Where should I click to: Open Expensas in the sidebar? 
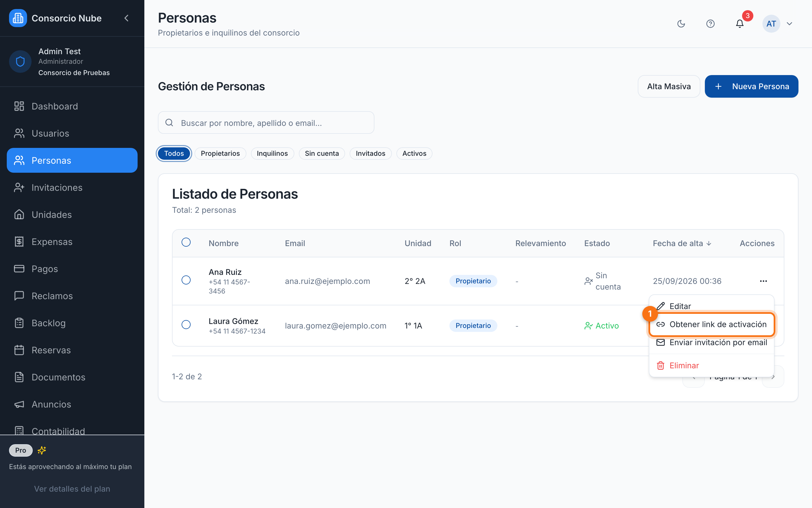click(x=72, y=242)
